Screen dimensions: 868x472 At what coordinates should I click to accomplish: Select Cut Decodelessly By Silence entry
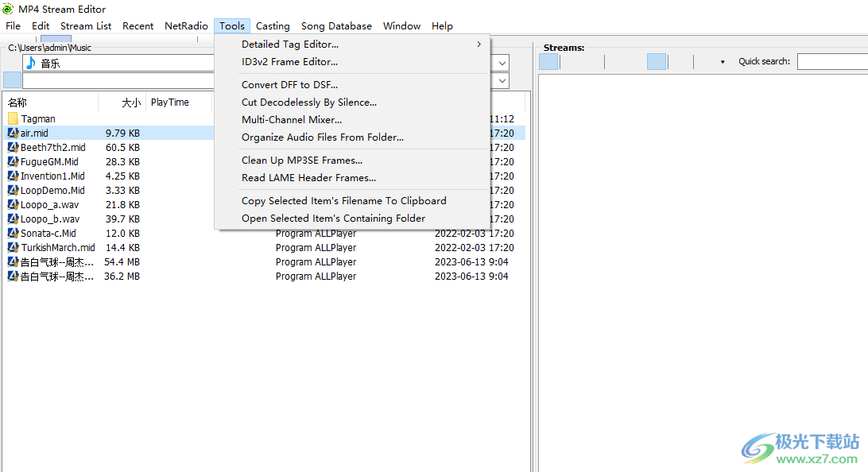pos(351,103)
